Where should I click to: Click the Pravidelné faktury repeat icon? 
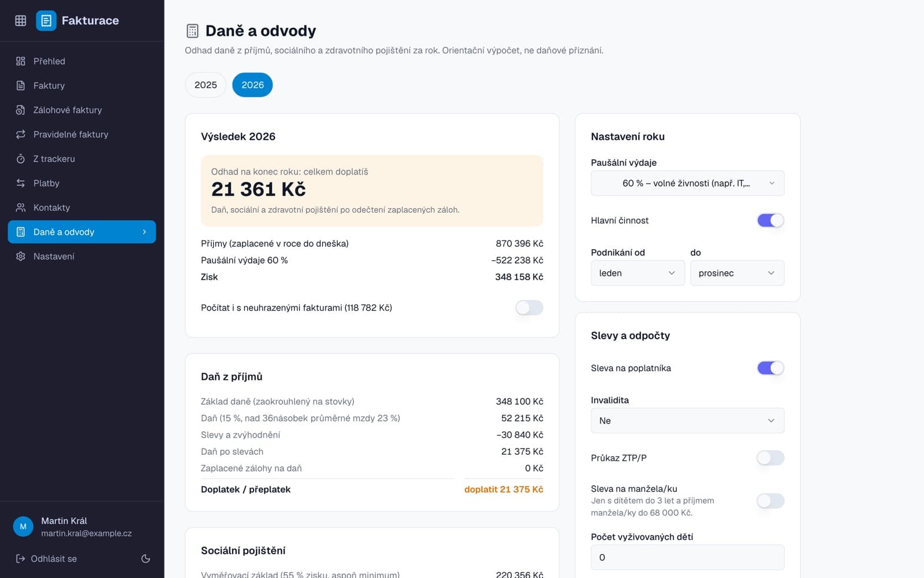(x=21, y=134)
